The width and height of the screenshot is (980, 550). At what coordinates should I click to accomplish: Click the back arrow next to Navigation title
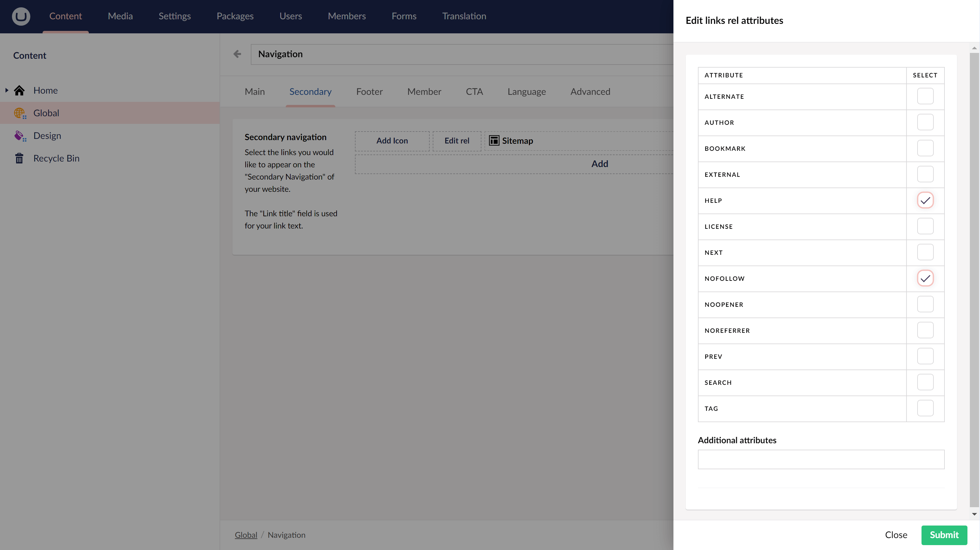pyautogui.click(x=237, y=54)
